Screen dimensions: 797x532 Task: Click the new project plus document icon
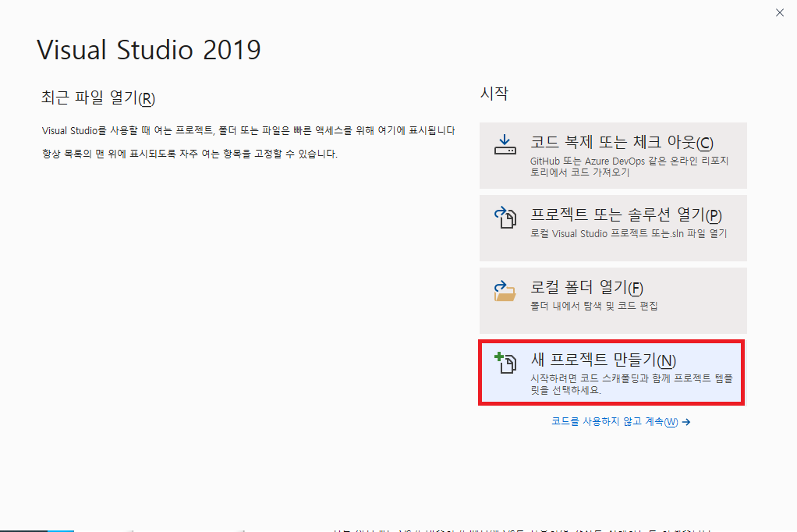[505, 363]
